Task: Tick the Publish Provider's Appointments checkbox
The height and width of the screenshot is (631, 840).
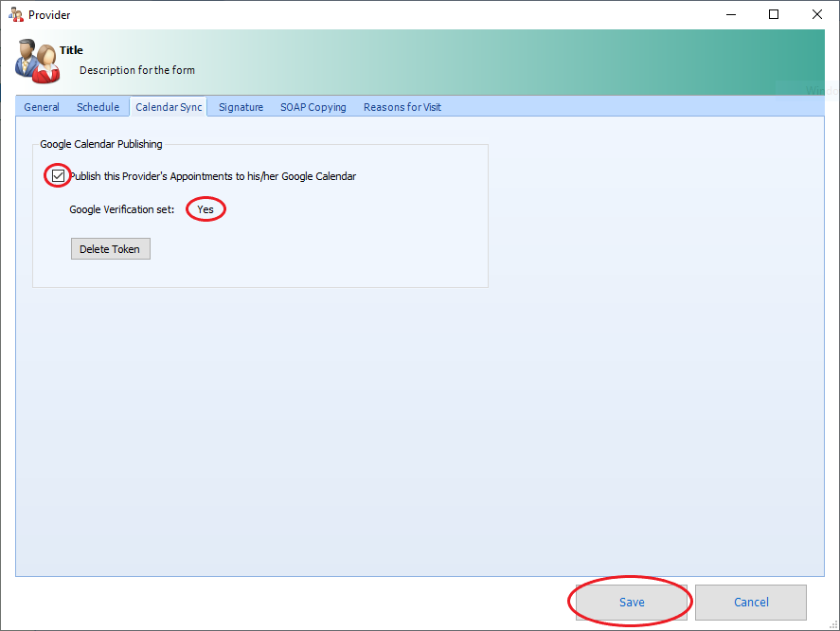Action: pyautogui.click(x=59, y=176)
